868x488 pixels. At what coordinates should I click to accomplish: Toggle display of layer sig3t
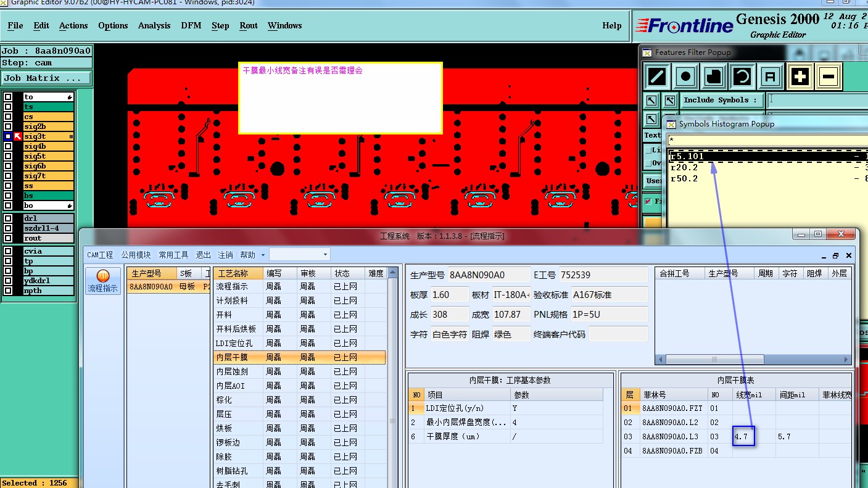click(8, 136)
